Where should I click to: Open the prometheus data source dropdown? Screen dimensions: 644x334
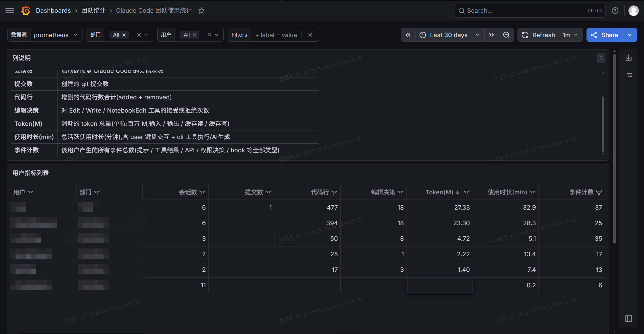coord(56,35)
